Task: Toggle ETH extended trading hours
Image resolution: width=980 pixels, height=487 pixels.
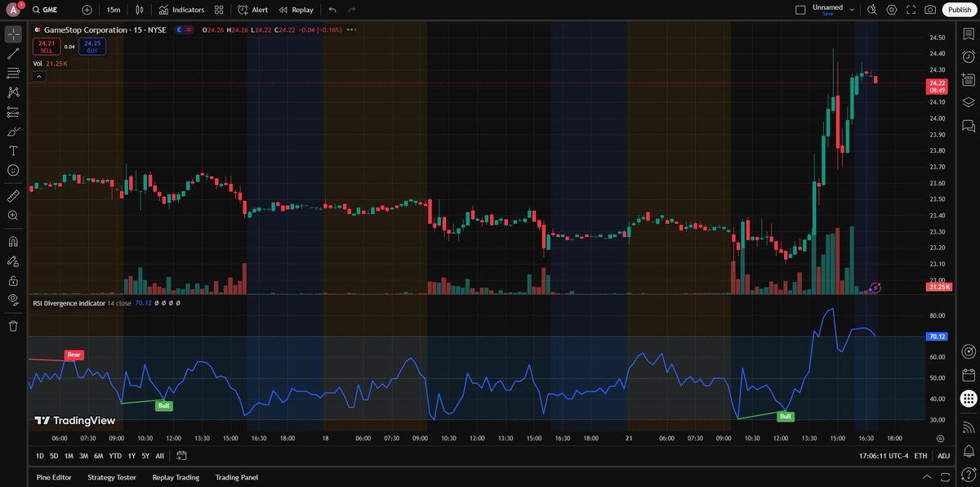Action: 921,456
